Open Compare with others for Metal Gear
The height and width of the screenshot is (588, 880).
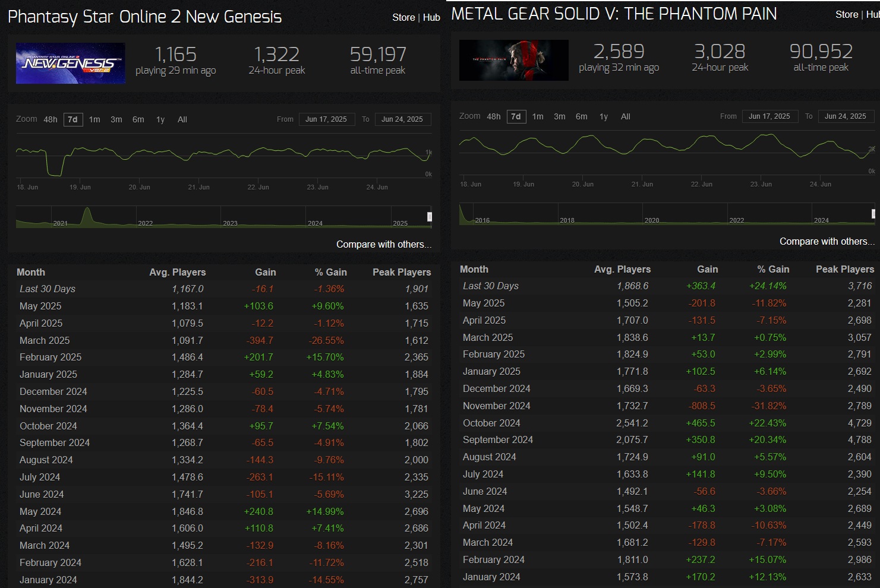tap(827, 241)
